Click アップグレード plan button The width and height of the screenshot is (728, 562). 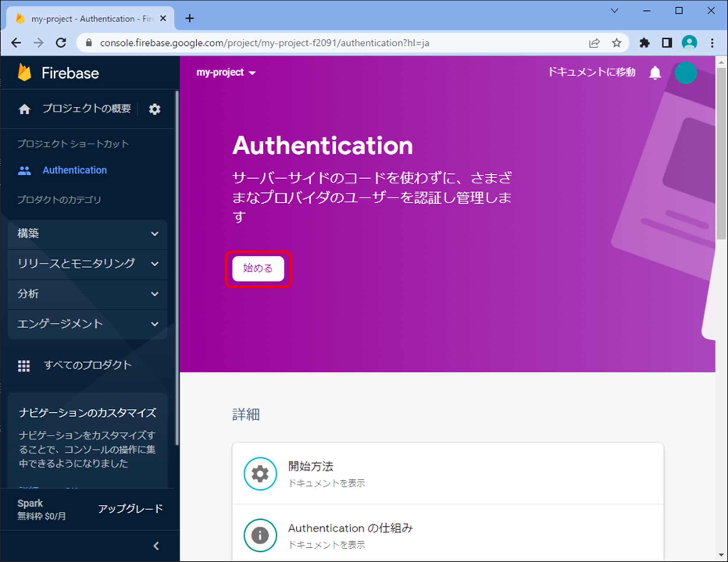pyautogui.click(x=130, y=509)
